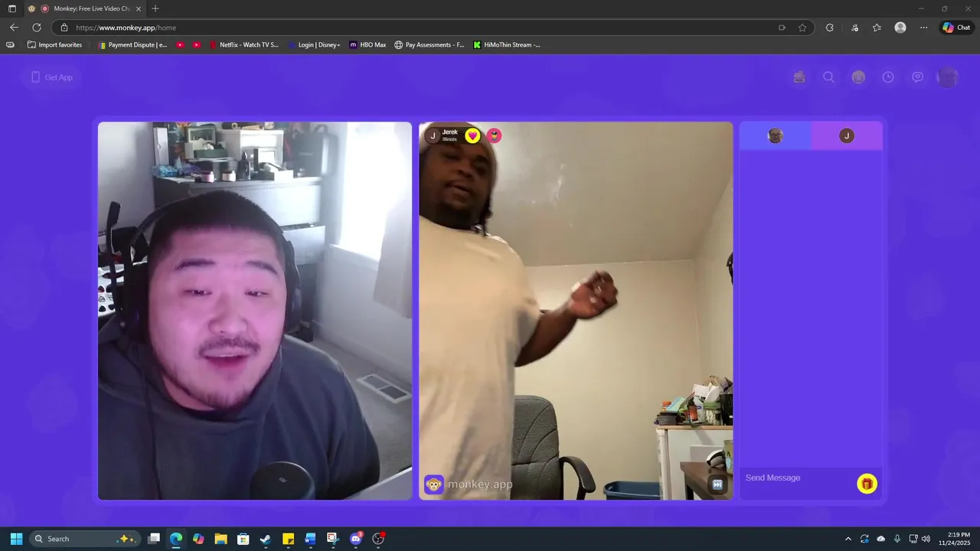Open Microsoft Word from taskbar
980x551 pixels.
coord(310,539)
